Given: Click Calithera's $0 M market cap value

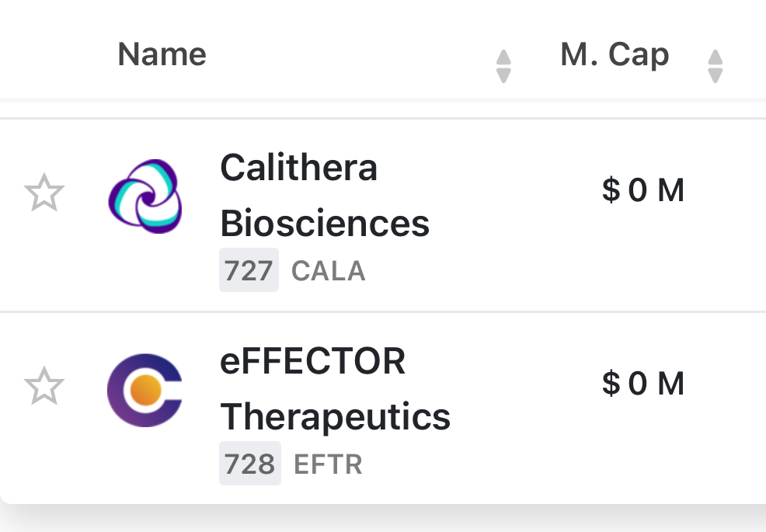Looking at the screenshot, I should pyautogui.click(x=643, y=190).
